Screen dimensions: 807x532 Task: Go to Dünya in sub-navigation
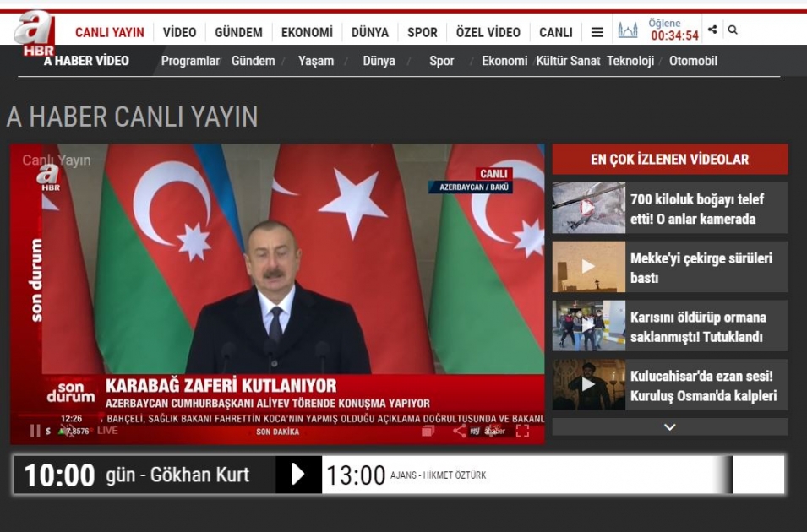[x=379, y=61]
